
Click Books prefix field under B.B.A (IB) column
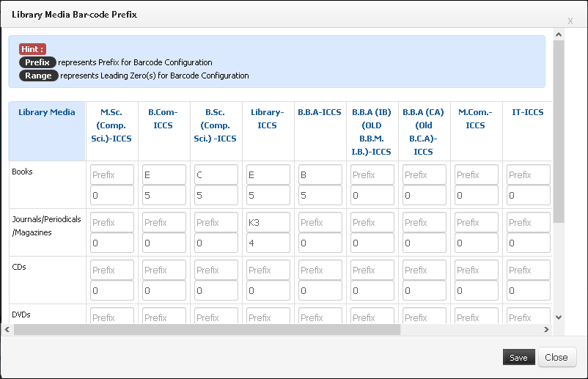click(x=372, y=174)
